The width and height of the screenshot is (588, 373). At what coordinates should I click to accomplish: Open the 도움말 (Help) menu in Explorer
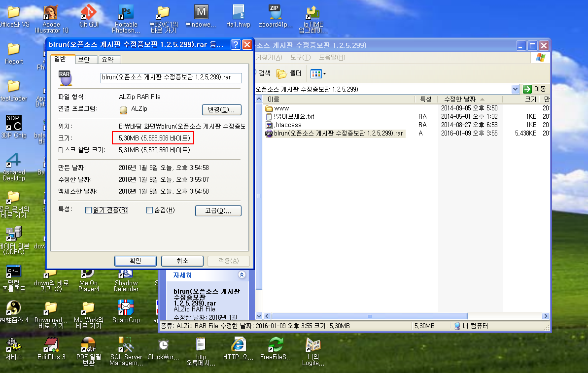(332, 57)
